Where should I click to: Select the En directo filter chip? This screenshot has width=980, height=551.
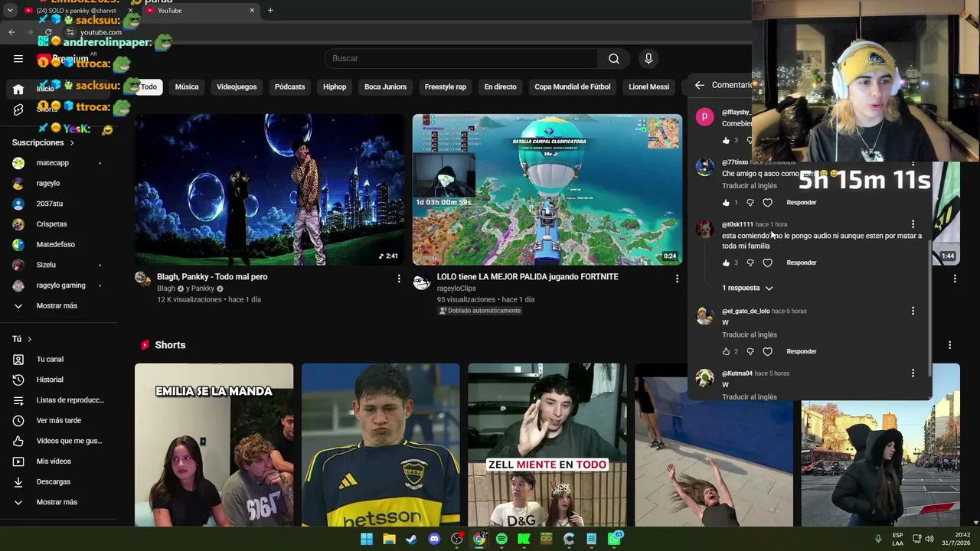point(500,87)
